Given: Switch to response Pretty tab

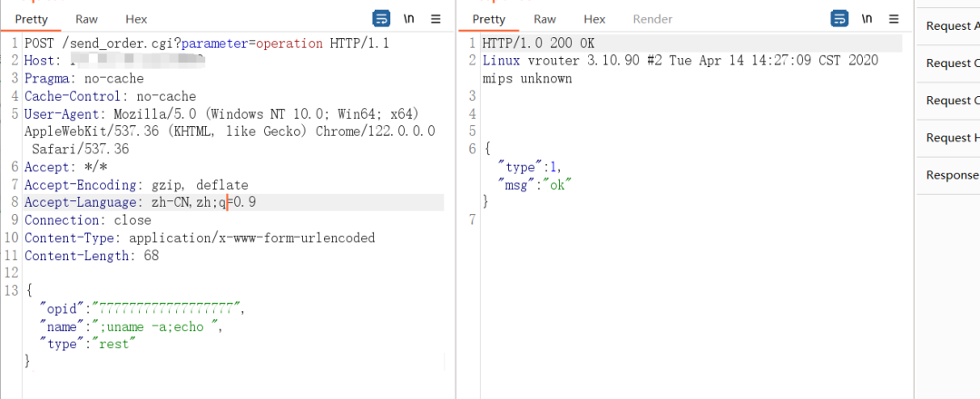Looking at the screenshot, I should [489, 19].
